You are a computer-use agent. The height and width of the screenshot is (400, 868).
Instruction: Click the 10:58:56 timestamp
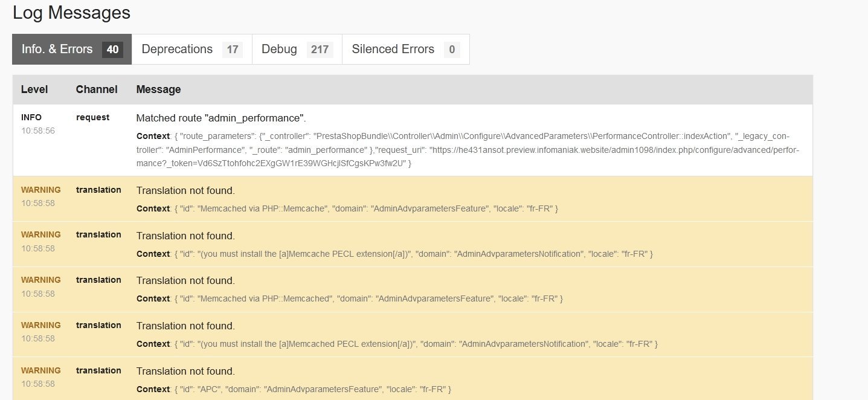point(38,131)
